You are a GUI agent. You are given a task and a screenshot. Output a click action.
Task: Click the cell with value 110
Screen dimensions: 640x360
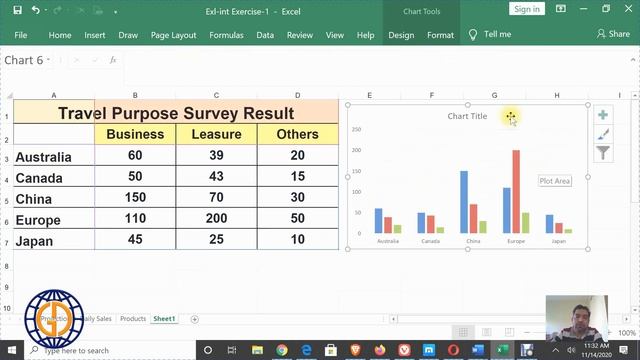click(135, 218)
